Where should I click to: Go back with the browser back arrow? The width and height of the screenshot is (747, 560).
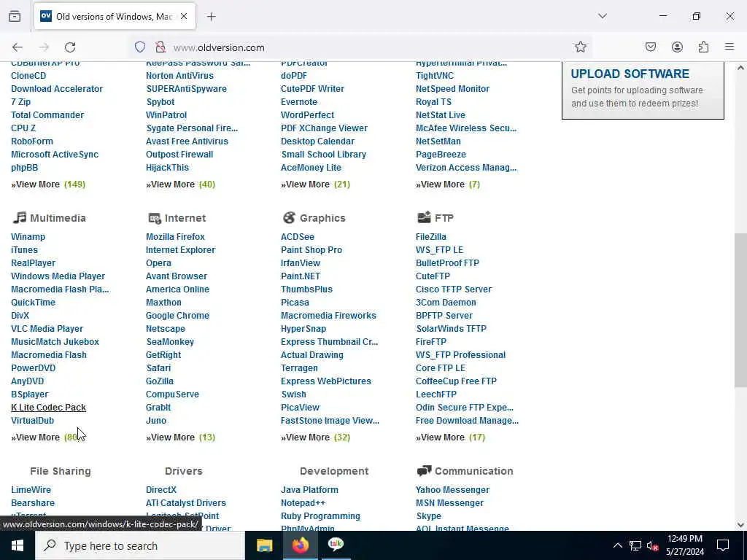18,47
